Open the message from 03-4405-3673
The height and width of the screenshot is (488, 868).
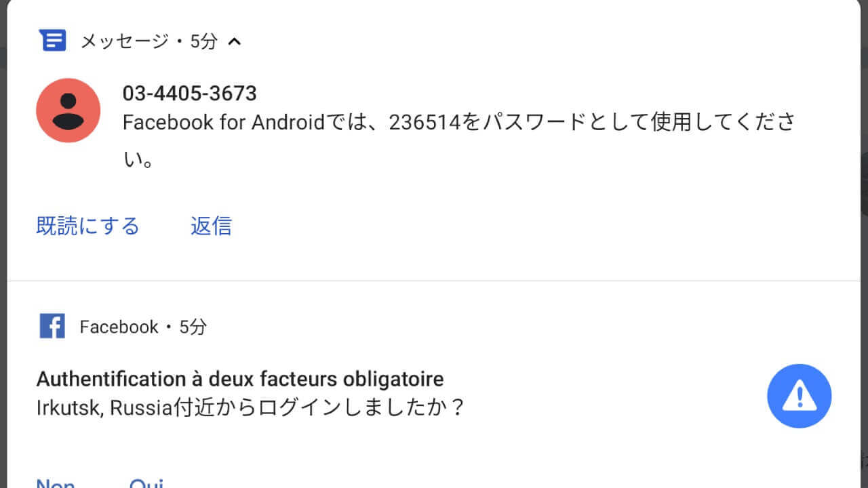[190, 94]
